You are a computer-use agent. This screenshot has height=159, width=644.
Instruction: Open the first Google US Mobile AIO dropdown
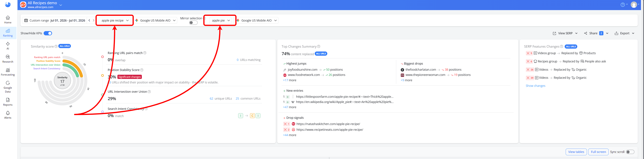[x=155, y=21]
